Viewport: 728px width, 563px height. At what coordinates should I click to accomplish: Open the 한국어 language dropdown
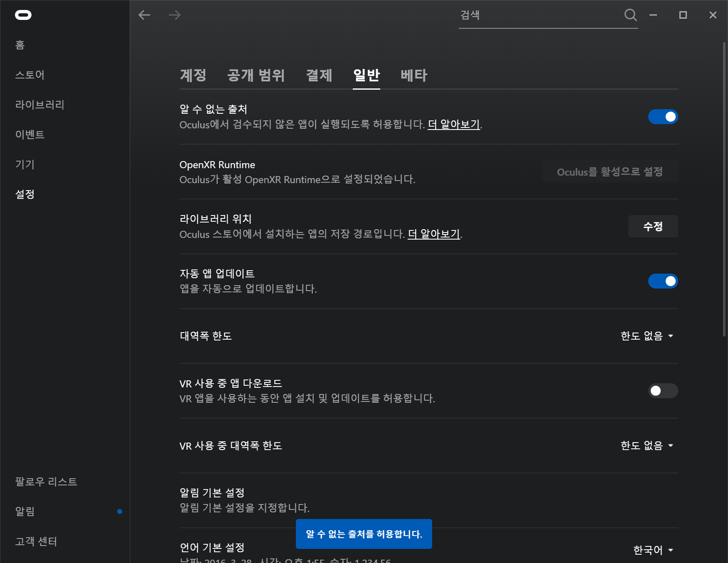click(653, 550)
